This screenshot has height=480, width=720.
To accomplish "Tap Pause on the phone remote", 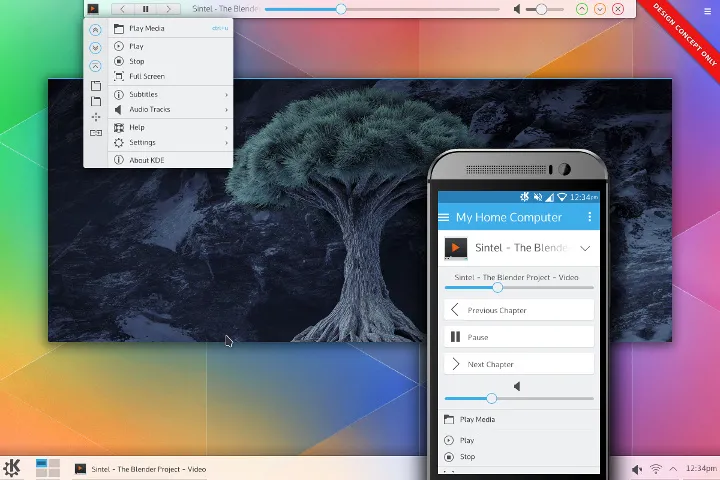I will [x=518, y=337].
